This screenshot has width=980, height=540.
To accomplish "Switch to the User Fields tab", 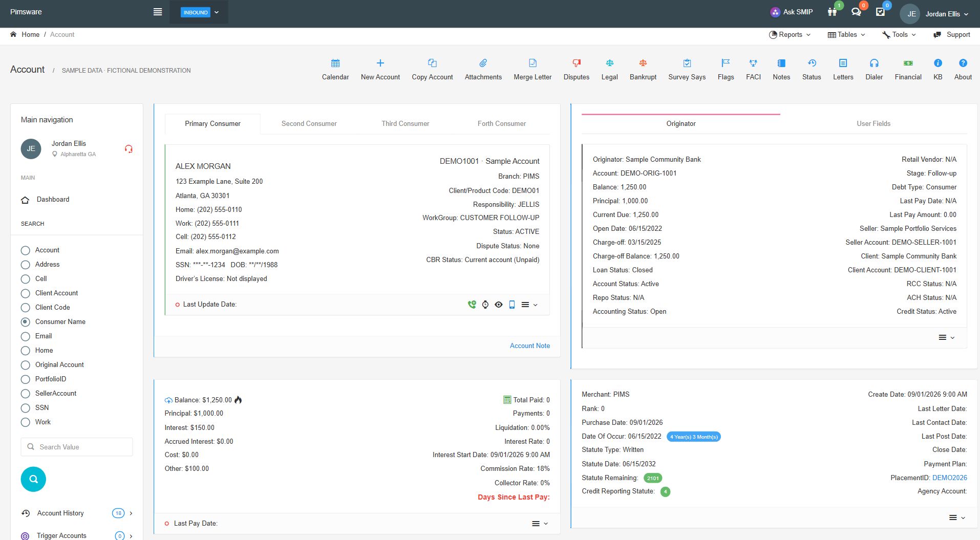I will pyautogui.click(x=873, y=123).
